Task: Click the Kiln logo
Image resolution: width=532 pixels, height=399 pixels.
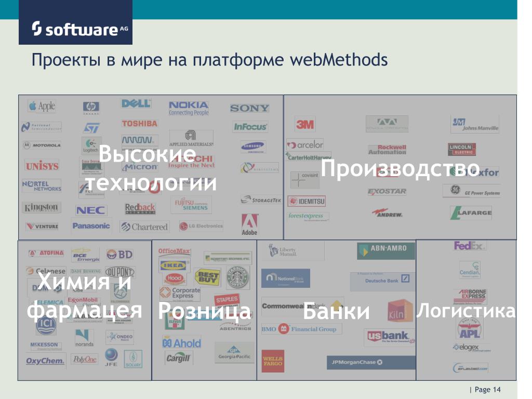Action: click(400, 311)
